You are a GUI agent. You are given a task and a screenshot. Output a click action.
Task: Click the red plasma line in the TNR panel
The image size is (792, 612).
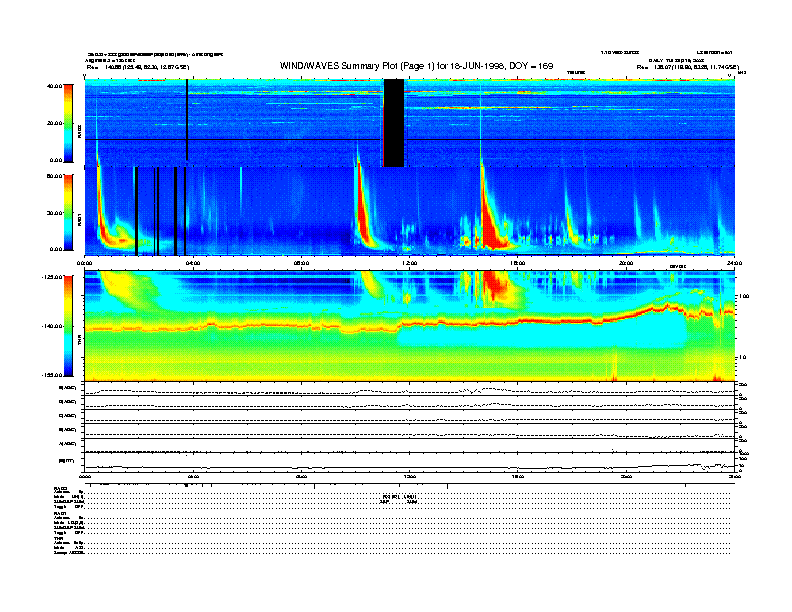tap(409, 323)
